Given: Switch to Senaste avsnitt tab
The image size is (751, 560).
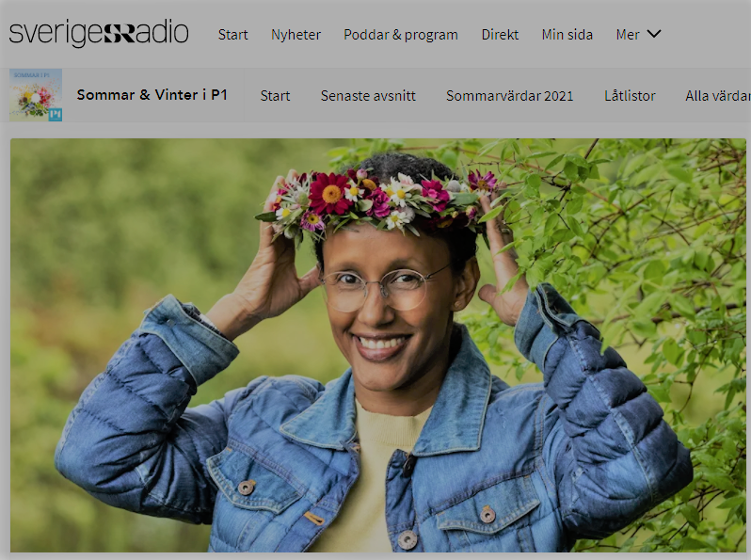Looking at the screenshot, I should pyautogui.click(x=368, y=96).
